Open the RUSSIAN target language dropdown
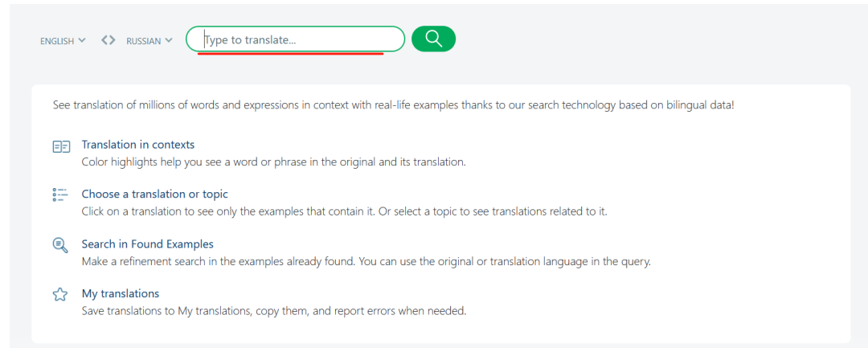 click(149, 41)
